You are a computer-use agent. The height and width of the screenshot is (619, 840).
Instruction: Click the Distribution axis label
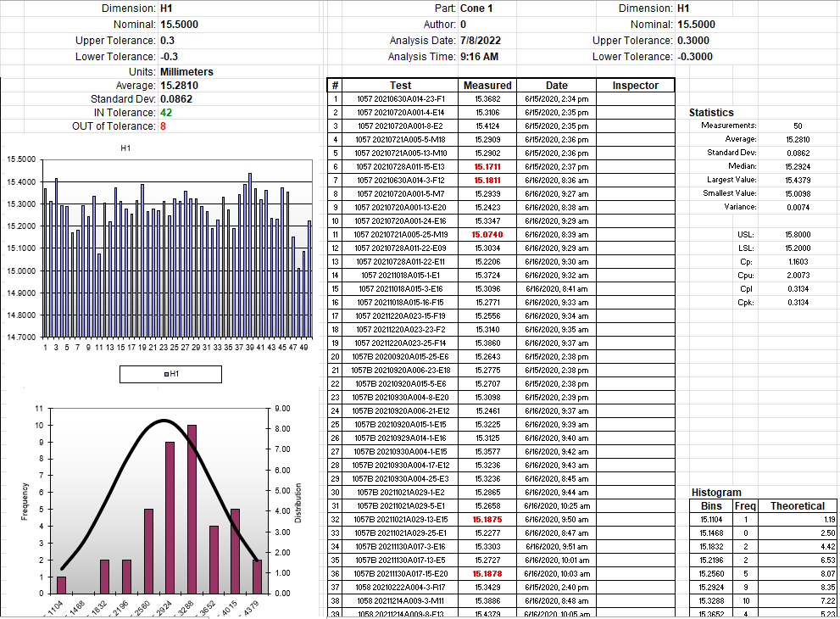click(298, 503)
